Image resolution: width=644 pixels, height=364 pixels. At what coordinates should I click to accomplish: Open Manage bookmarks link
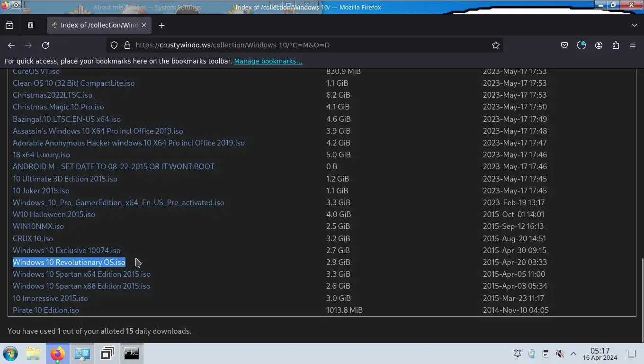268,61
